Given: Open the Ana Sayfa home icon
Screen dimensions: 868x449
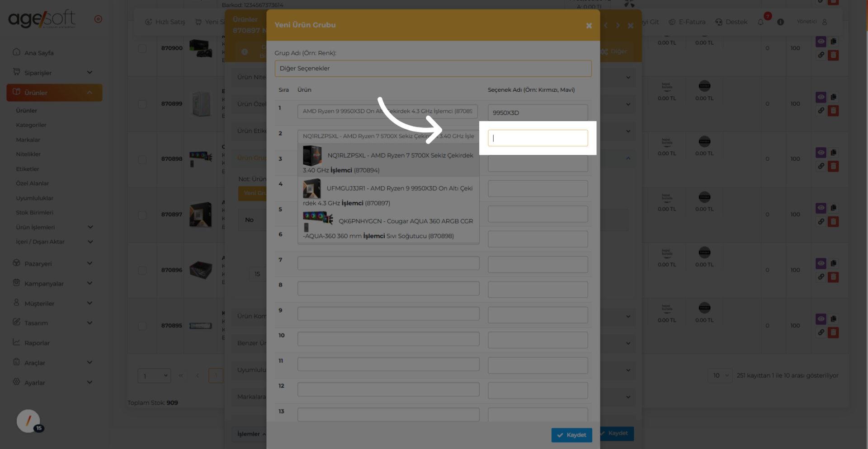Looking at the screenshot, I should click(x=16, y=52).
